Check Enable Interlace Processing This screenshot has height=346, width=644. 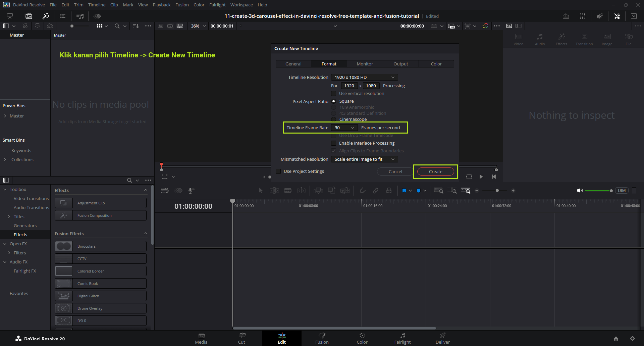[x=334, y=143]
